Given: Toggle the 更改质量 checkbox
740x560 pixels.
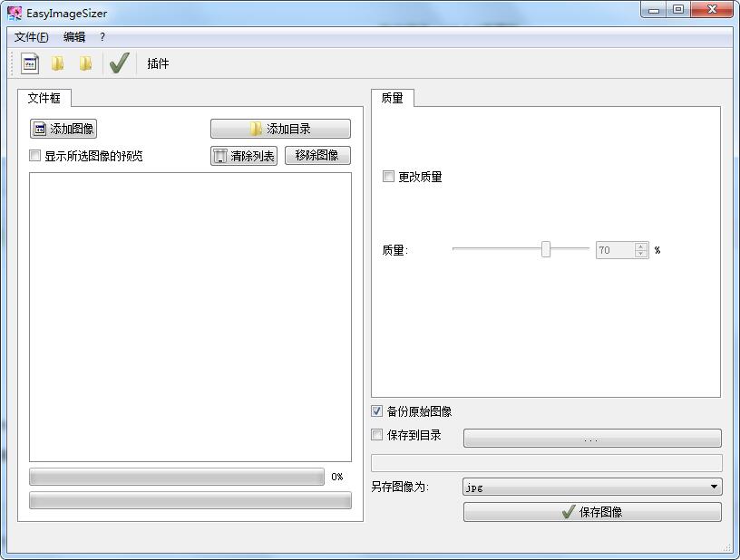Looking at the screenshot, I should [x=388, y=177].
